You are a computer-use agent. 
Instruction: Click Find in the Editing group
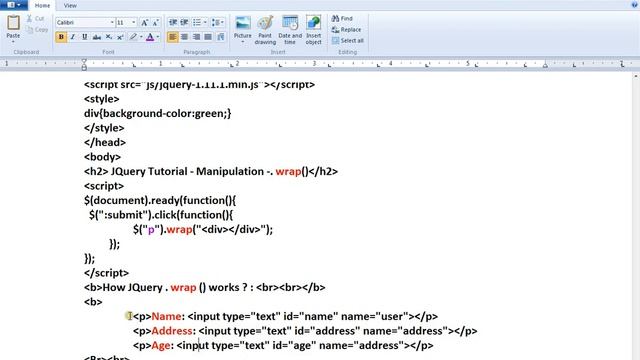342,18
